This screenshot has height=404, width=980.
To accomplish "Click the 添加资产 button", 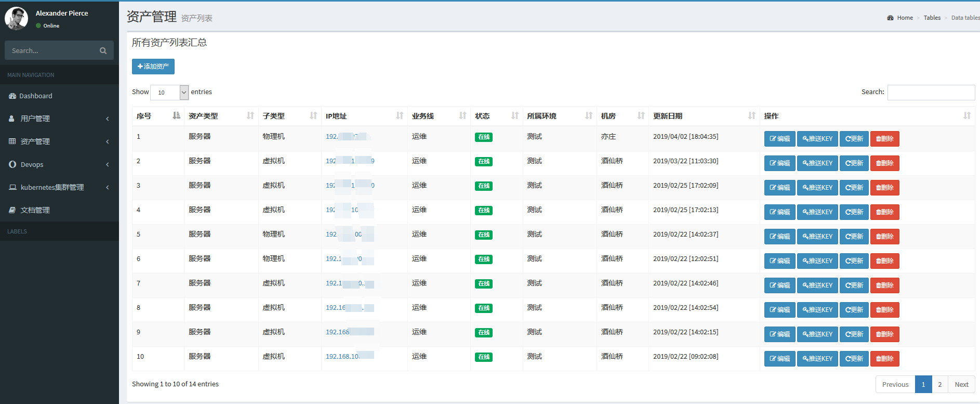I will click(x=153, y=67).
